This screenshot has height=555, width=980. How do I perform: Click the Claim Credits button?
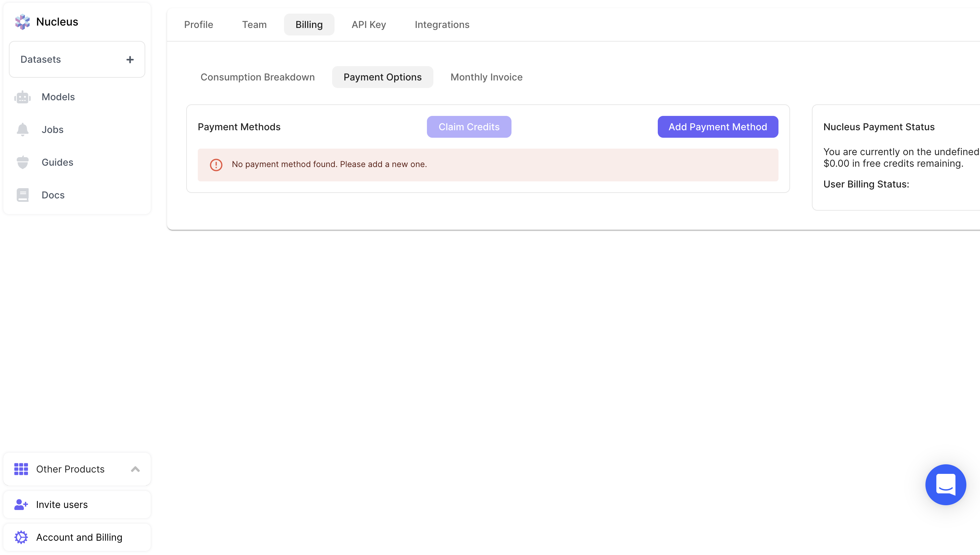pos(469,127)
